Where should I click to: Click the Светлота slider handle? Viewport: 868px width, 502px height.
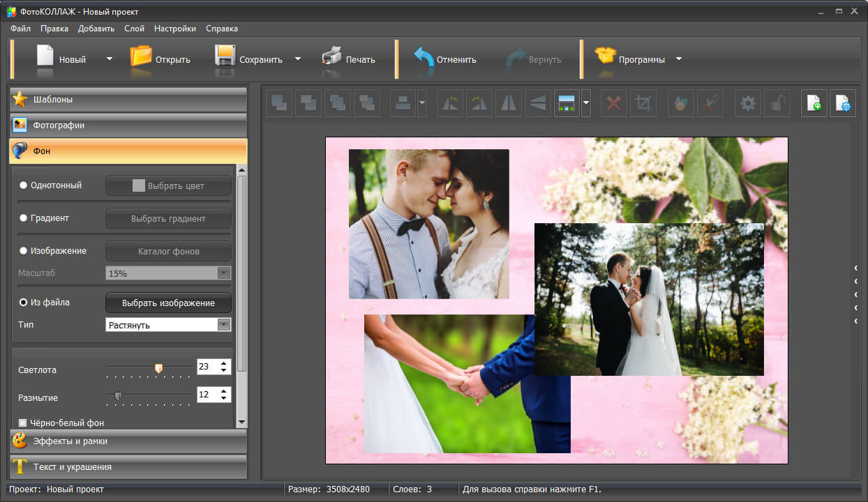coord(158,367)
